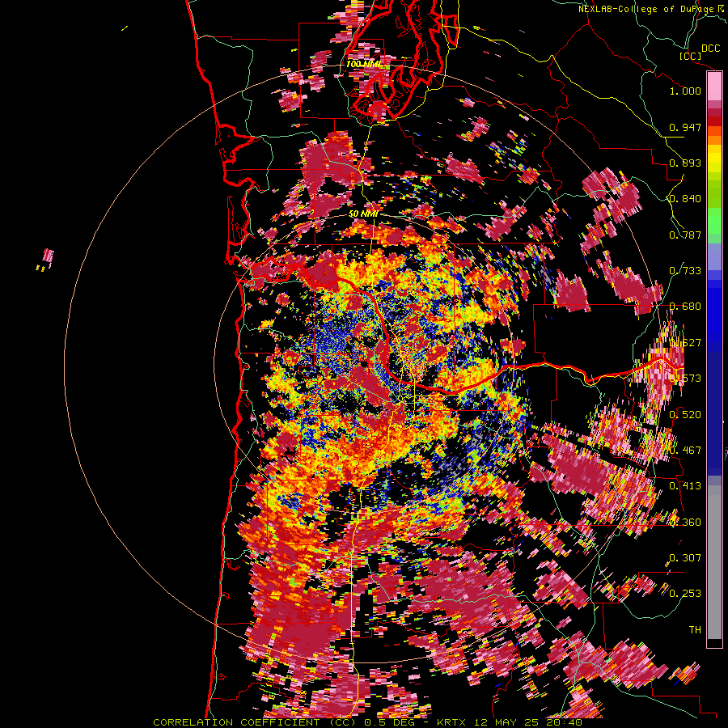Select the 0.947 scale value

685,127
